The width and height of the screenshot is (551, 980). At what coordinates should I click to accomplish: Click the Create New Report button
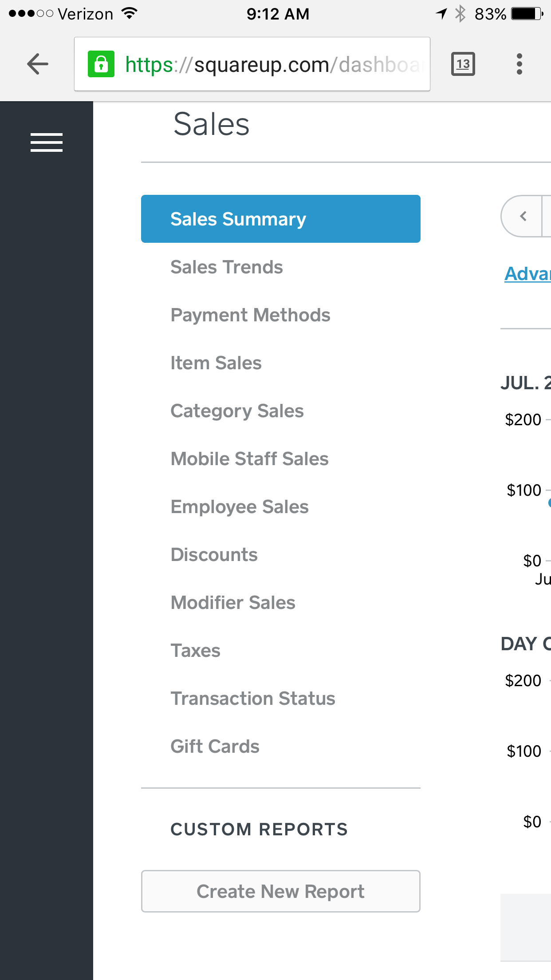[x=280, y=891]
